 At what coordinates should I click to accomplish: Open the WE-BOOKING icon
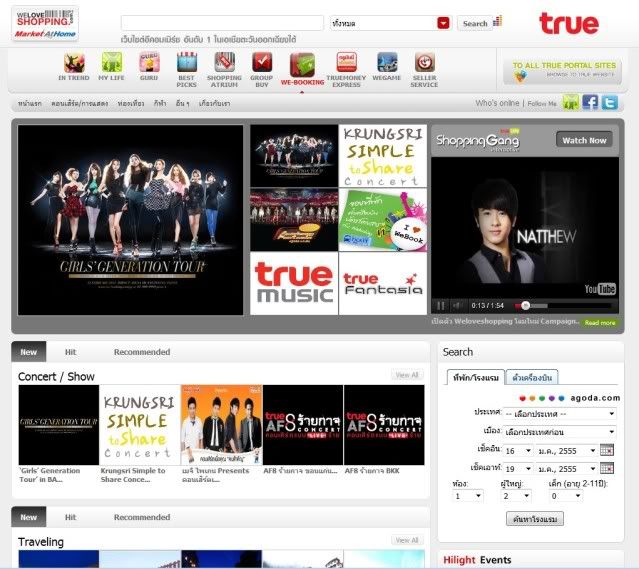tap(302, 65)
